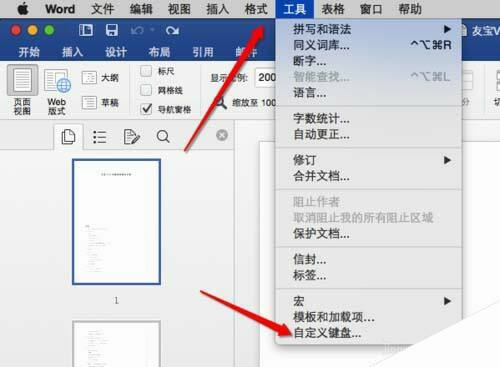Choose 标签... menu item
This screenshot has width=500, height=367.
[x=369, y=275]
